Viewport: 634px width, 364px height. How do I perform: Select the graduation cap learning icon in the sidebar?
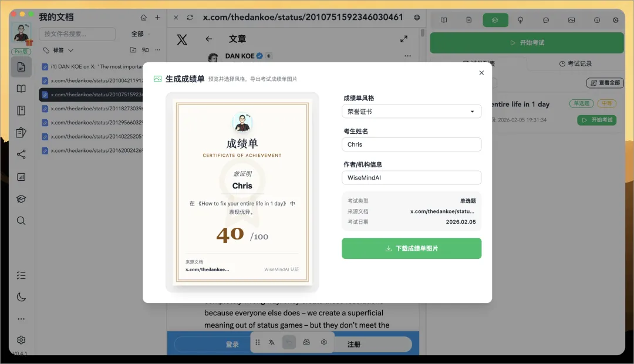point(21,198)
